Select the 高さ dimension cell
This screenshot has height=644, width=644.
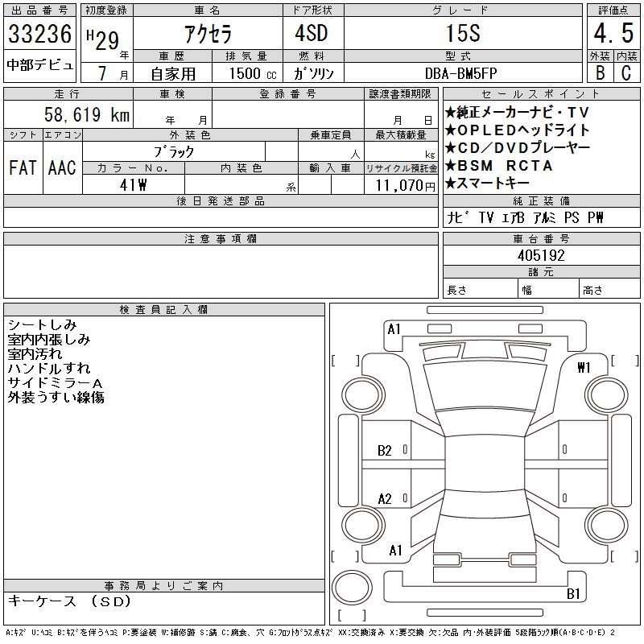pos(609,288)
